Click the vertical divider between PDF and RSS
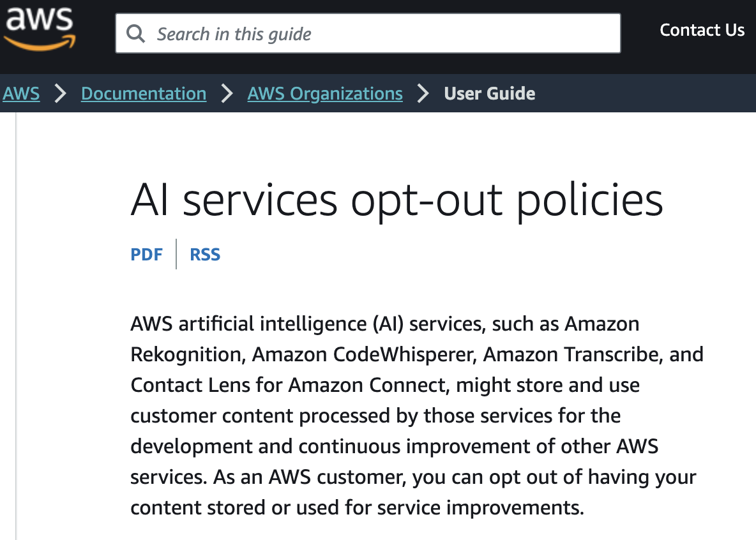756x540 pixels. click(x=176, y=255)
